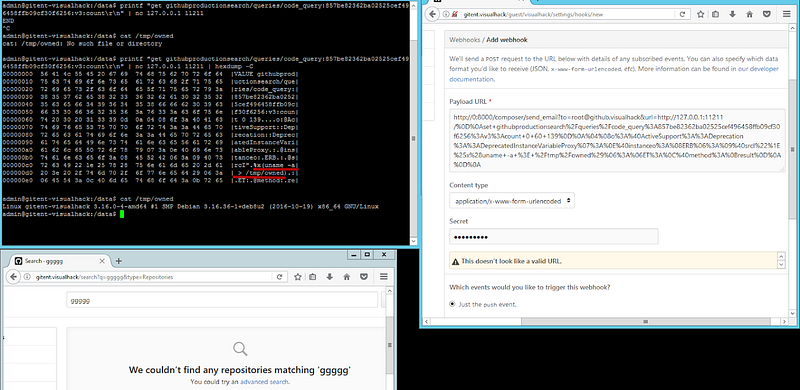Click 'We couldn't find any repositories' message
The height and width of the screenshot is (390, 800).
240,370
